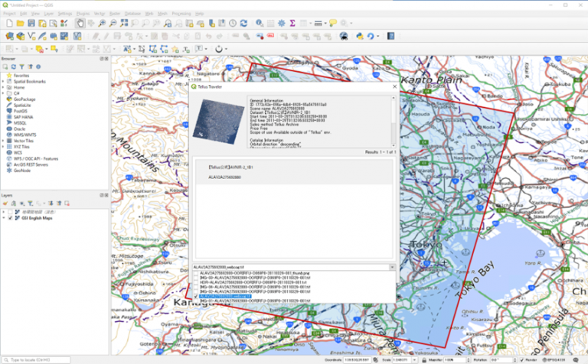The width and height of the screenshot is (588, 364).
Task: Toggle the Render checkbox in status bar
Action: coord(522,360)
